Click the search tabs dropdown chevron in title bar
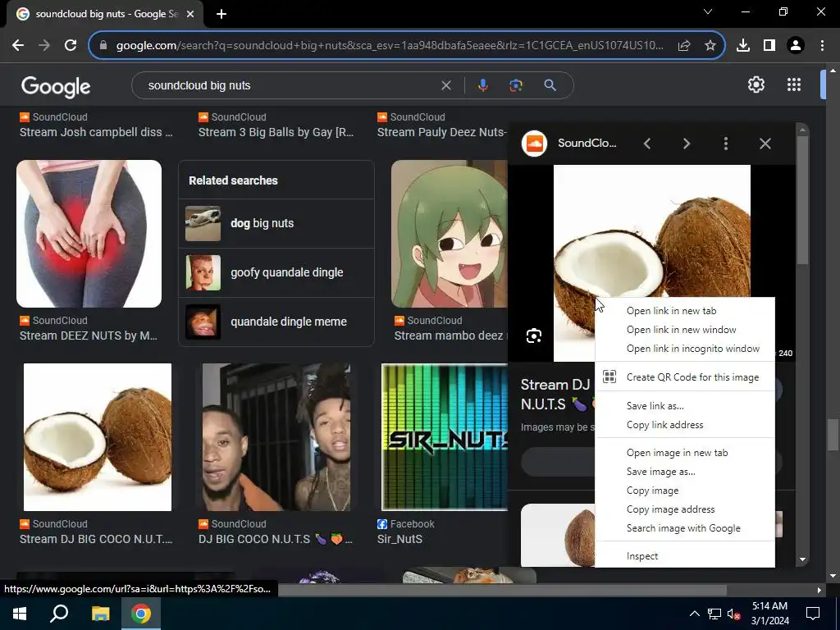 (708, 11)
